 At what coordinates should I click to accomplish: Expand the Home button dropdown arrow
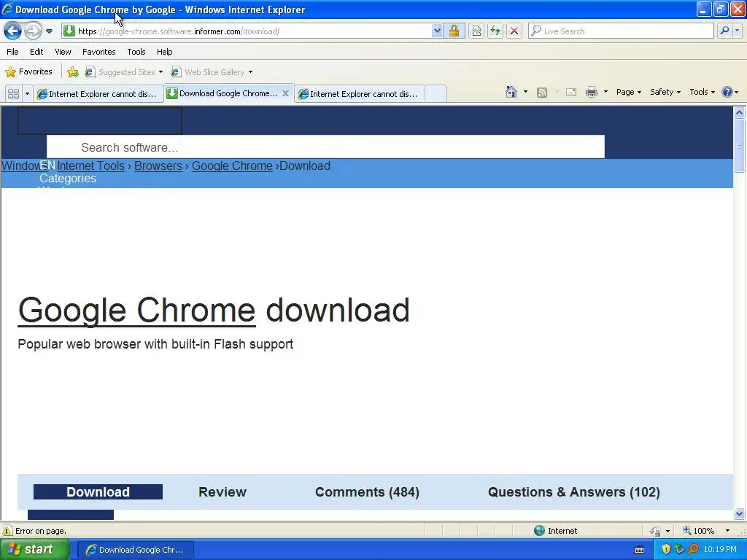tap(525, 92)
